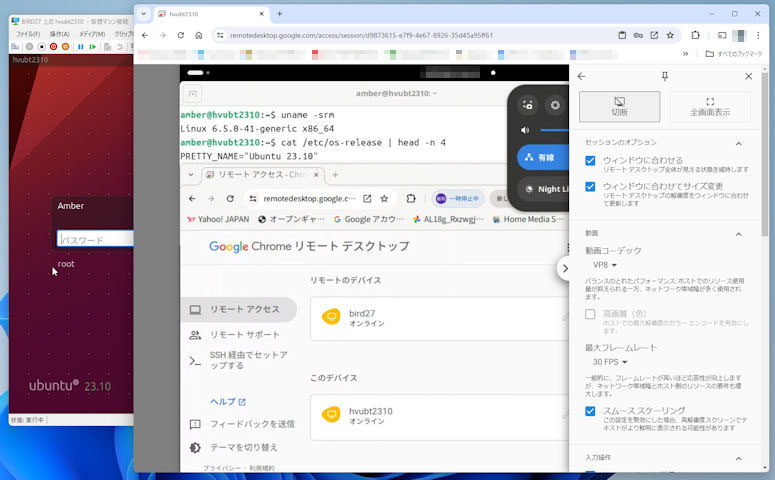The height and width of the screenshot is (480, 775).
Task: Expand the hidden bookmarks overflow chevron
Action: [x=686, y=54]
